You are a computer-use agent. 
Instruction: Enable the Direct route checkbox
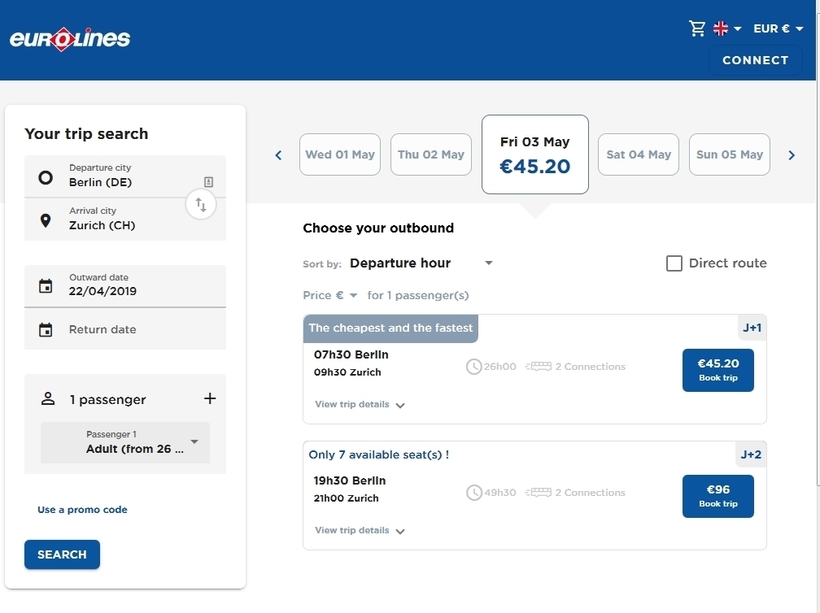675,263
